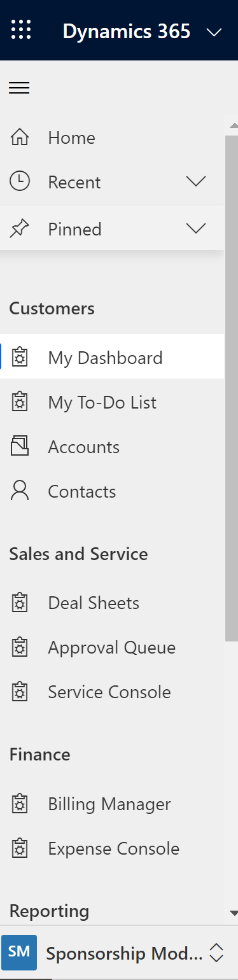Click the Accounts folder icon
The width and height of the screenshot is (238, 980).
20,447
